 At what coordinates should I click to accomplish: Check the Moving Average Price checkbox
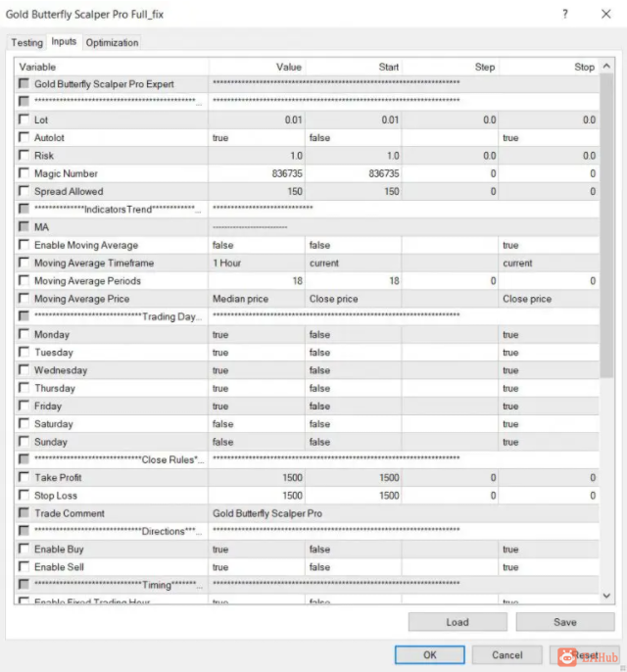[24, 298]
